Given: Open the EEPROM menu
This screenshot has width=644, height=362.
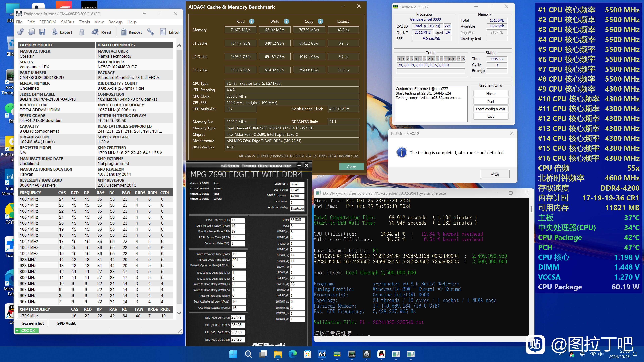Looking at the screenshot, I should (x=47, y=22).
